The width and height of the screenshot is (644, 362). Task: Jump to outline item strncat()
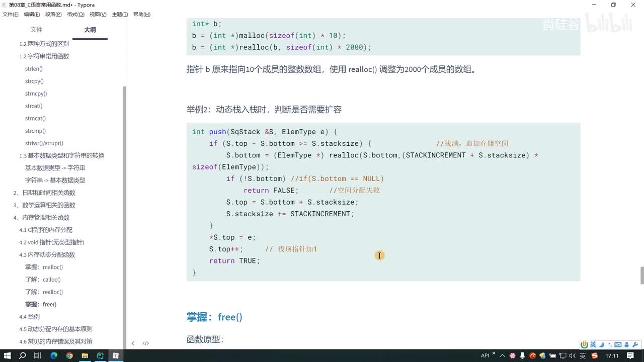tap(35, 119)
